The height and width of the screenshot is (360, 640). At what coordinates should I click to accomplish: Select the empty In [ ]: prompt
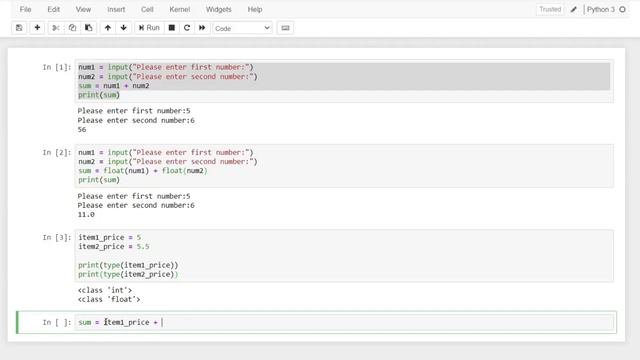coord(57,322)
